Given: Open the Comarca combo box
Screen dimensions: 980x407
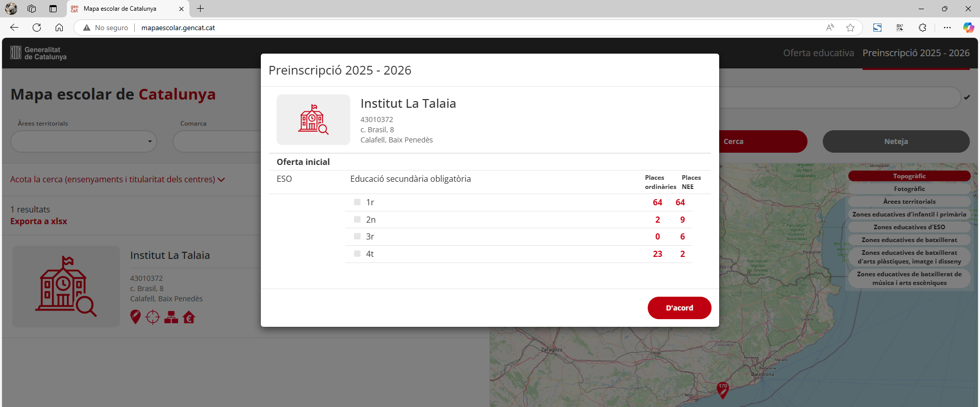Looking at the screenshot, I should point(217,141).
